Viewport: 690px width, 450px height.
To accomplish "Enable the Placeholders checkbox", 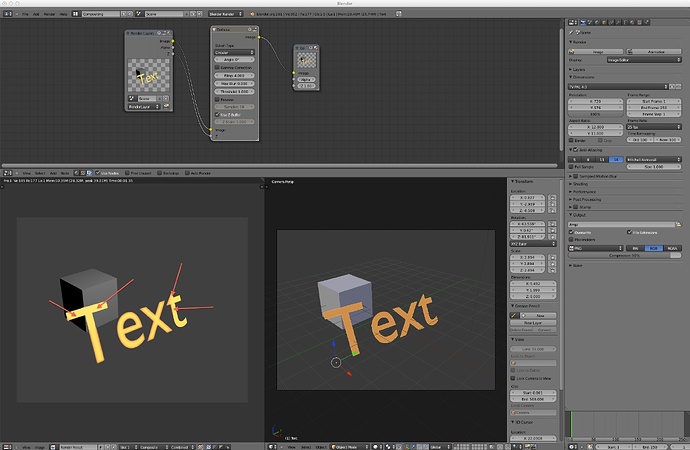I will click(571, 240).
